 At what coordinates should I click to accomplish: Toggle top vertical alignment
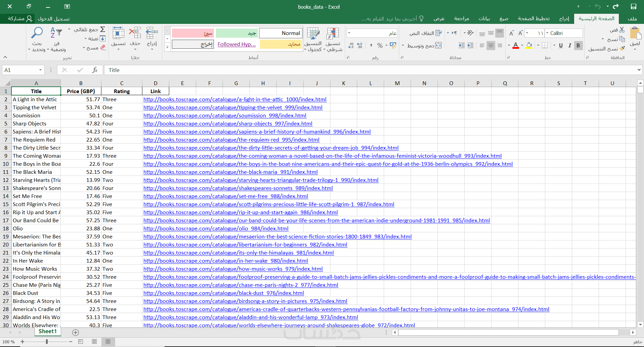tap(500, 33)
